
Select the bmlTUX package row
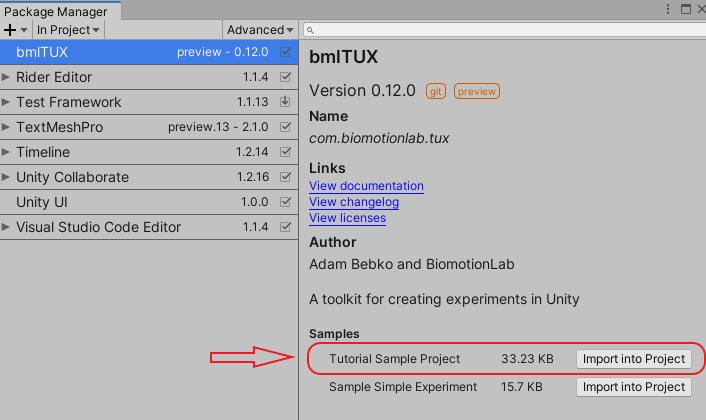tap(149, 52)
